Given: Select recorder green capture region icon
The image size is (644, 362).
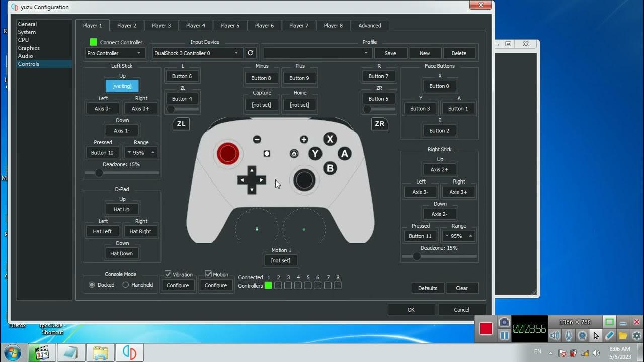Looking at the screenshot, I should pyautogui.click(x=609, y=322).
